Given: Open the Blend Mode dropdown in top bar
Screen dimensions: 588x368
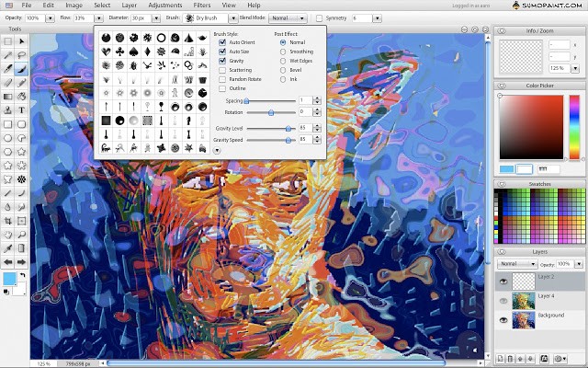Looking at the screenshot, I should 288,18.
